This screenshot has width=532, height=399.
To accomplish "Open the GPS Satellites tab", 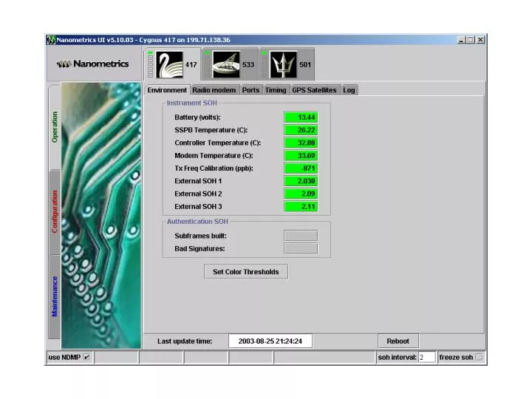I will pos(314,90).
